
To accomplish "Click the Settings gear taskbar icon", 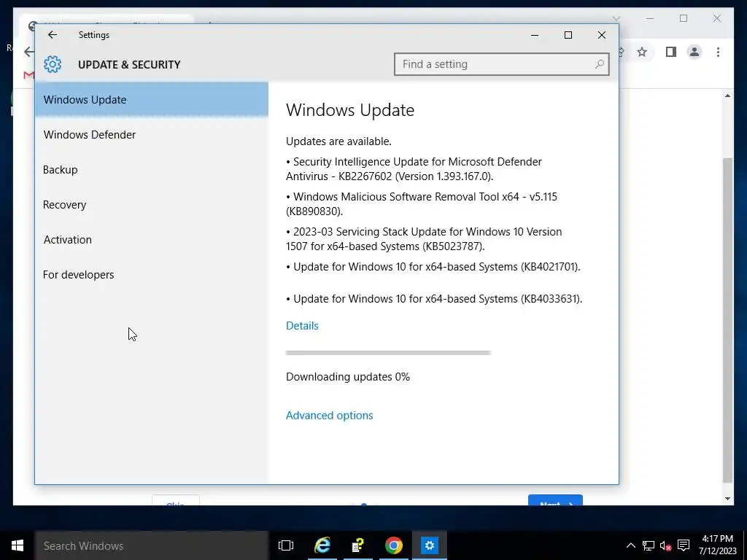I will [429, 545].
